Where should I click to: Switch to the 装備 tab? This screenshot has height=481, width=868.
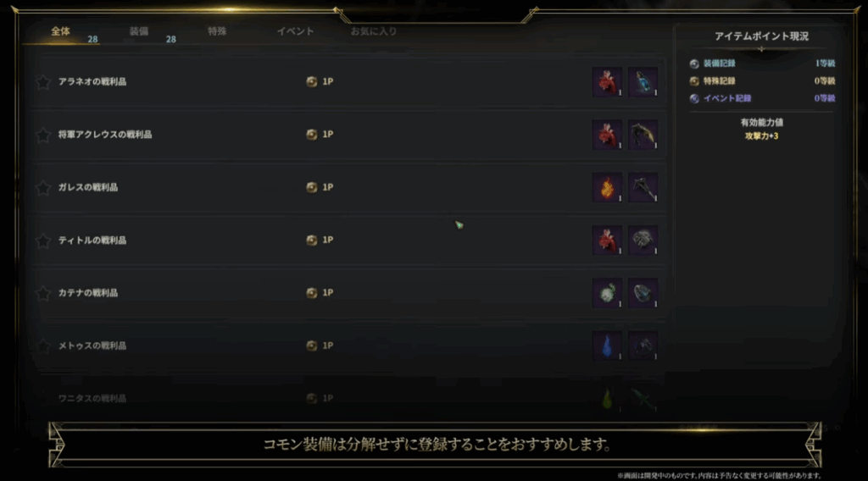pos(139,31)
